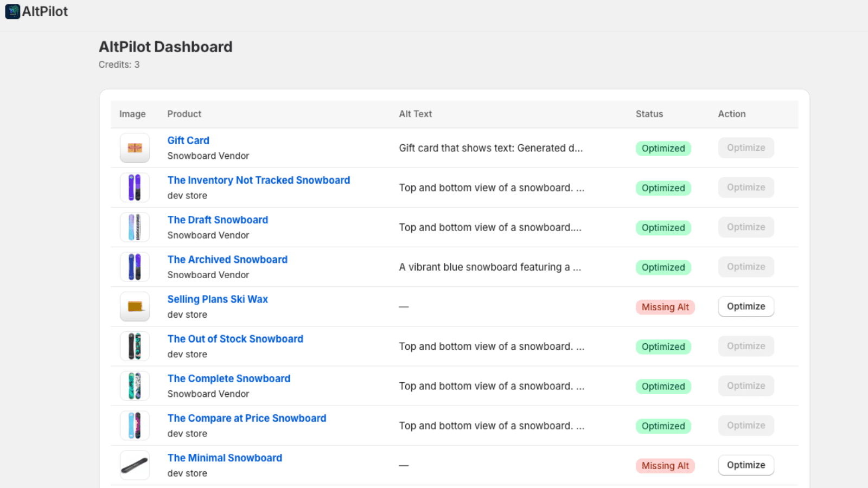Click the Status column header
This screenshot has height=488, width=868.
649,114
